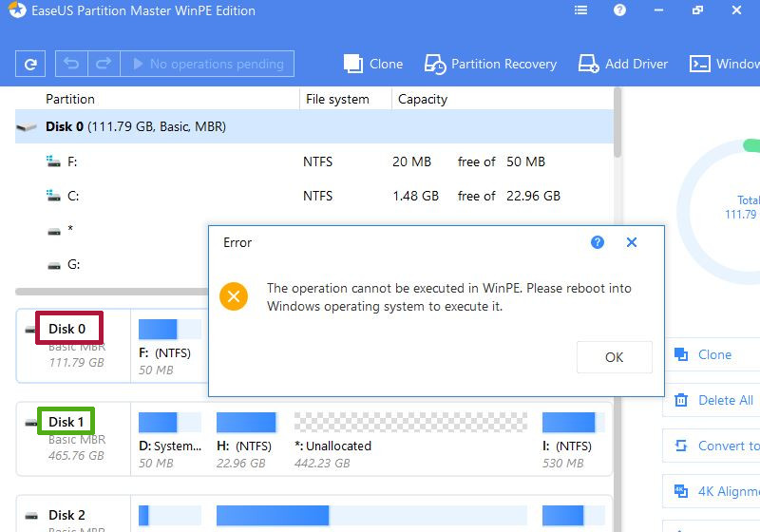Click the partition list vertical scrollbar
The height and width of the screenshot is (532, 760).
(x=617, y=123)
